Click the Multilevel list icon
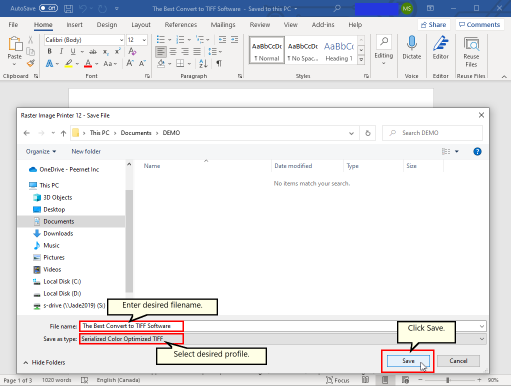Viewport: 511px width, 386px height. [x=200, y=40]
